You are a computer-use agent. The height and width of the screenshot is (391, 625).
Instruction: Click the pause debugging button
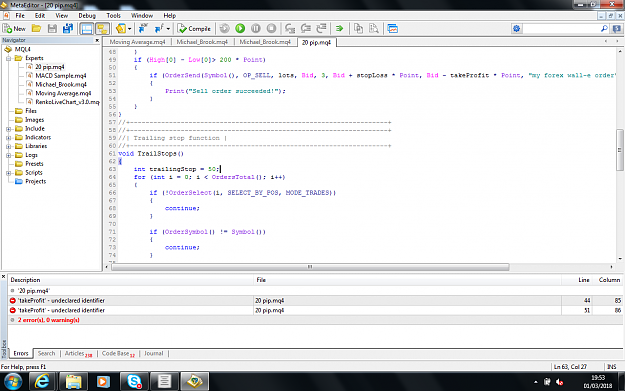256,29
